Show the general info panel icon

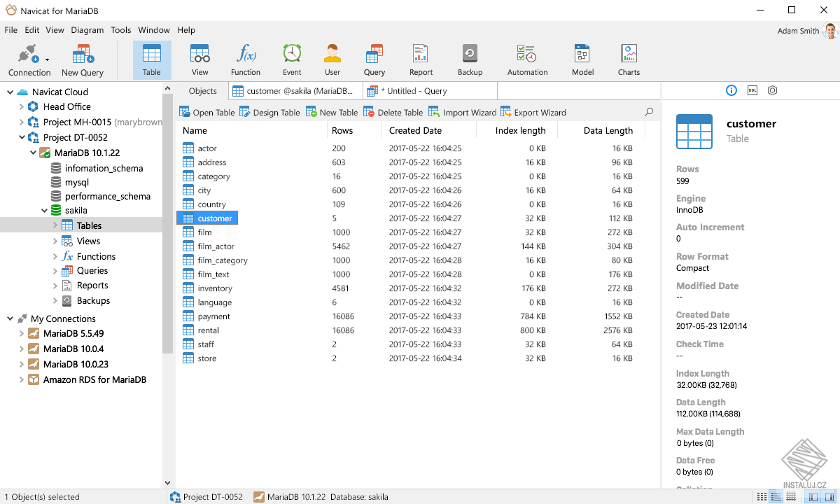(x=731, y=90)
